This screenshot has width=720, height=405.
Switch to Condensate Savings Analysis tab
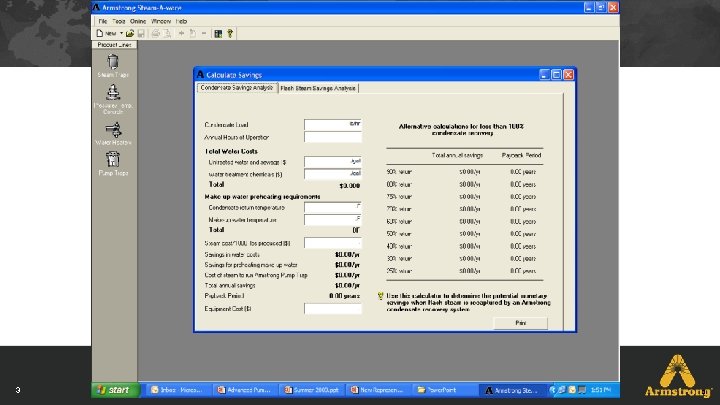pos(237,88)
